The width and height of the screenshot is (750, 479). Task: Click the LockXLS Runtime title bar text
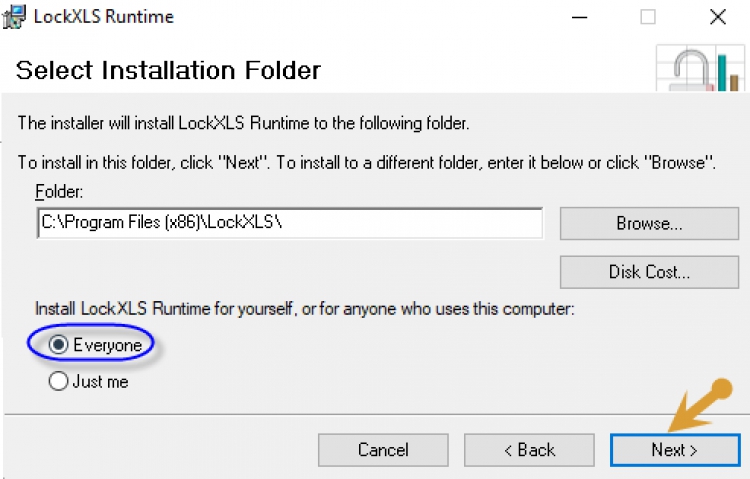pyautogui.click(x=104, y=17)
